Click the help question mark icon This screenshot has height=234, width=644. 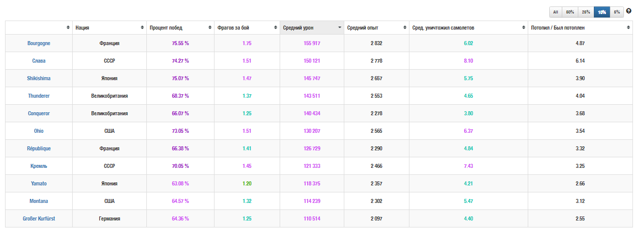[629, 11]
